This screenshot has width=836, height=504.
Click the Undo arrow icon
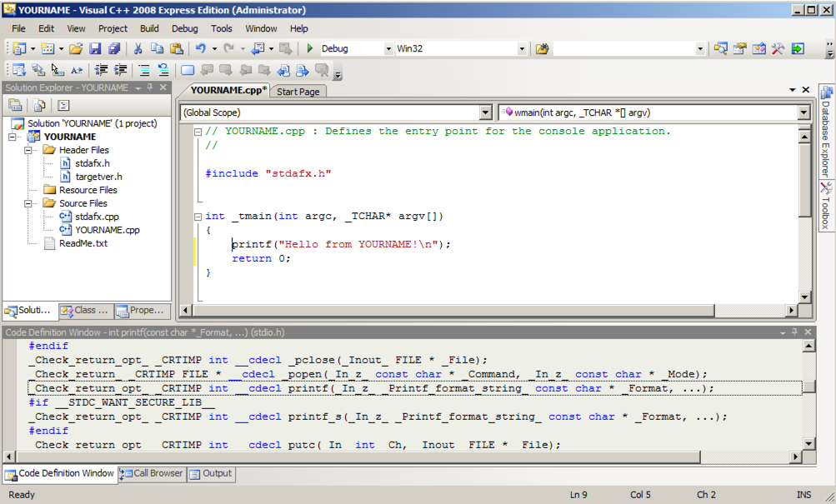coord(200,49)
